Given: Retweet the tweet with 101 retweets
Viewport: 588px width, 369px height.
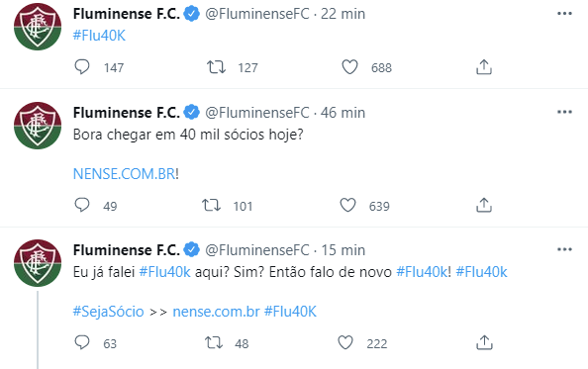Looking at the screenshot, I should pos(211,206).
